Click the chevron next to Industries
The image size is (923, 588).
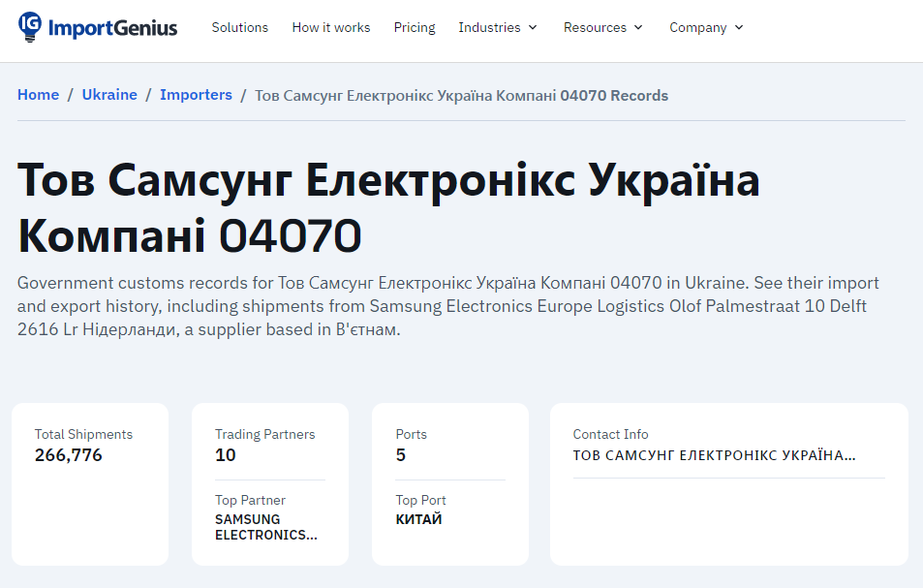pyautogui.click(x=534, y=28)
